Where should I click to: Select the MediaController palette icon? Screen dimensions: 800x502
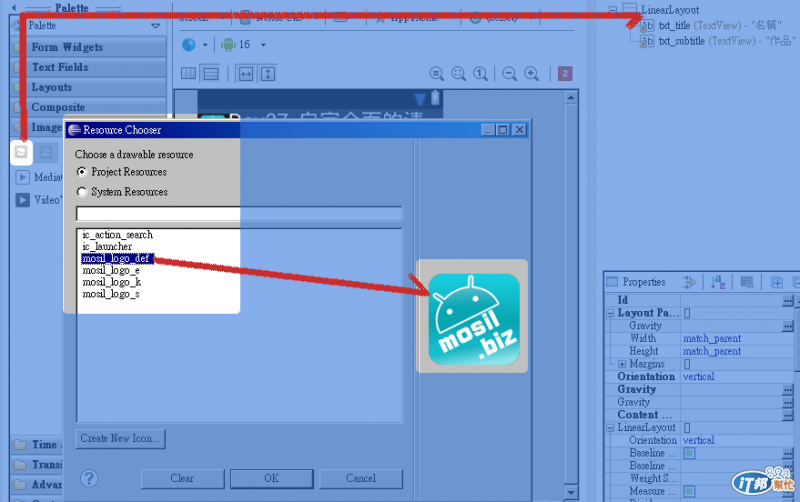[22, 177]
